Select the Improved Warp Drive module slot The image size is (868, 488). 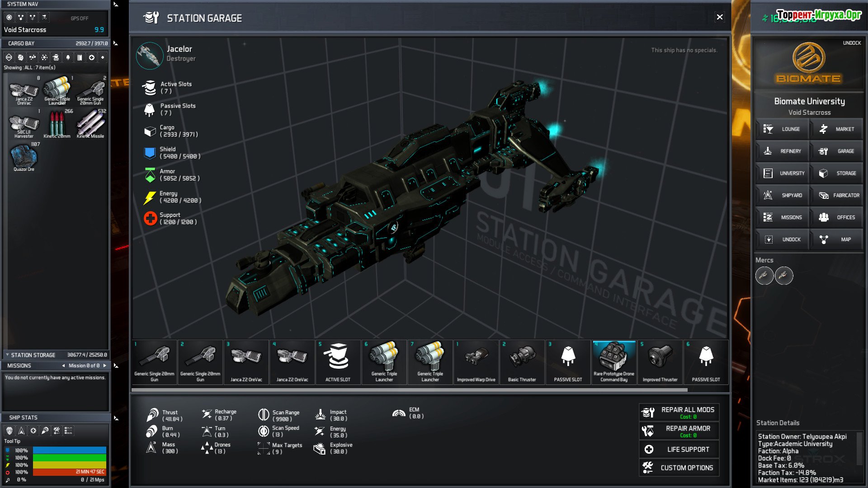point(476,362)
